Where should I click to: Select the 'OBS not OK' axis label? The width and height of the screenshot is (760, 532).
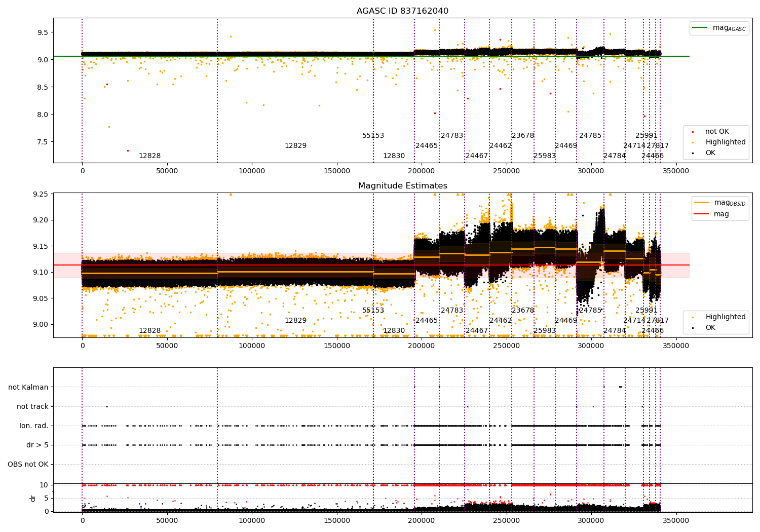pos(28,465)
